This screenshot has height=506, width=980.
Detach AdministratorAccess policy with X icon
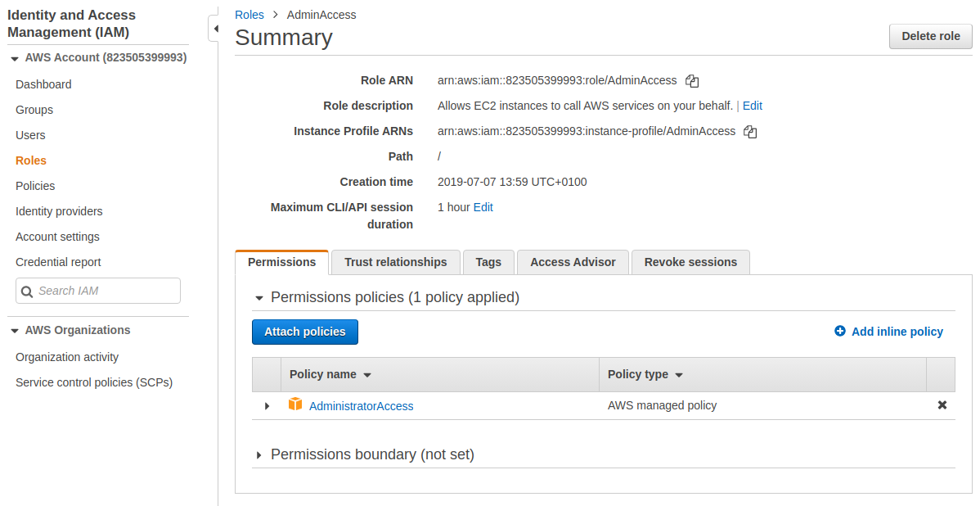pyautogui.click(x=942, y=405)
